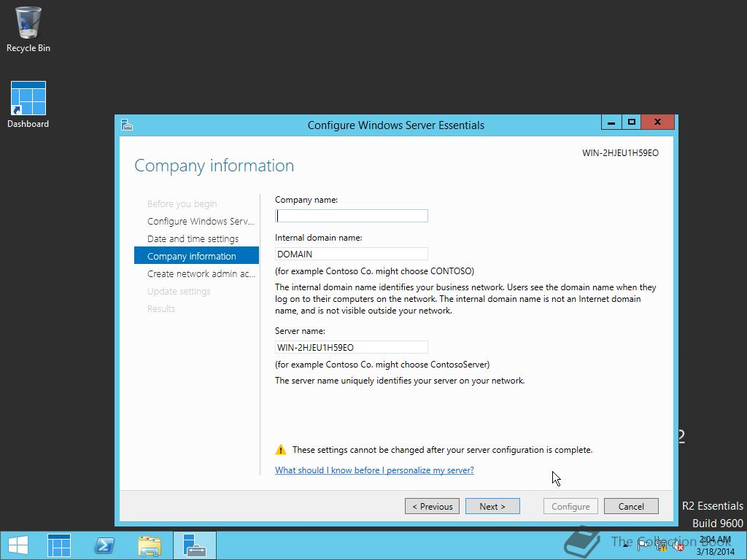
Task: Minimize the Configure Essentials window
Action: pos(611,122)
